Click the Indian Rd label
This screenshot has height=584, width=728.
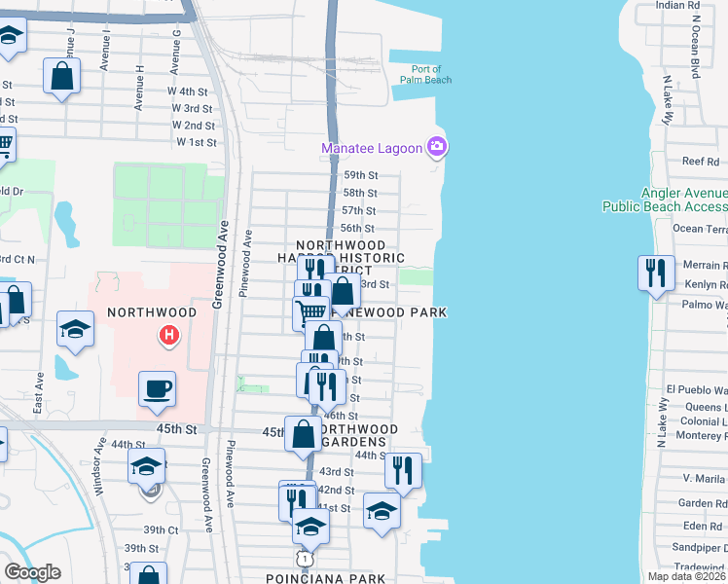click(677, 5)
